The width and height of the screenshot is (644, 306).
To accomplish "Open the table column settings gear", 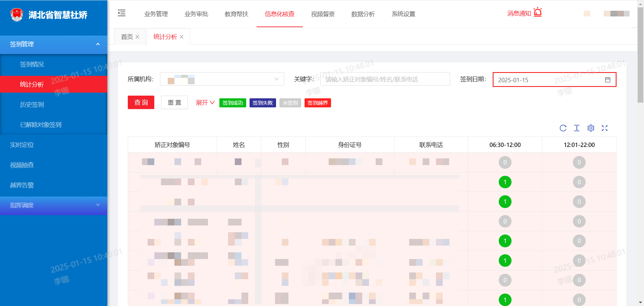I will point(591,128).
